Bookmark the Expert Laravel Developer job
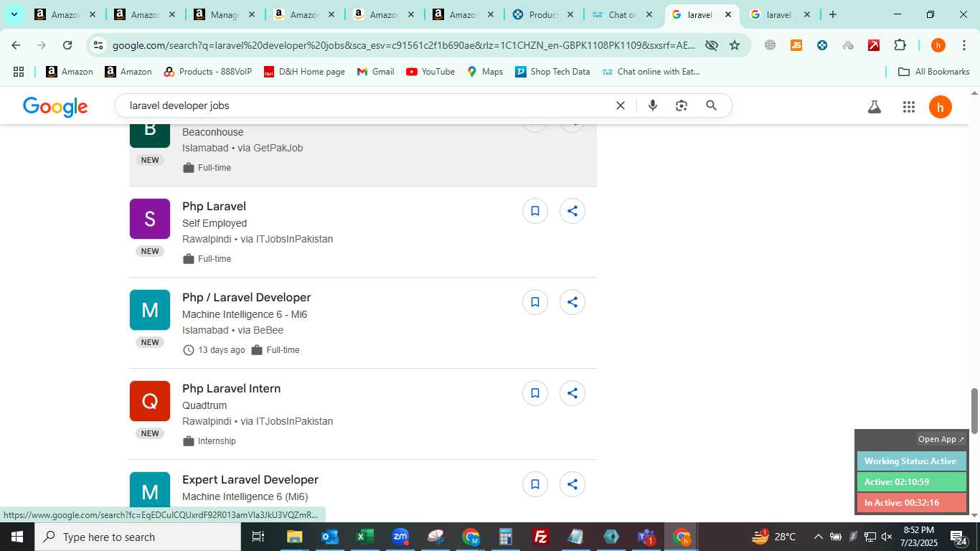Viewport: 980px width, 551px height. pyautogui.click(x=535, y=484)
